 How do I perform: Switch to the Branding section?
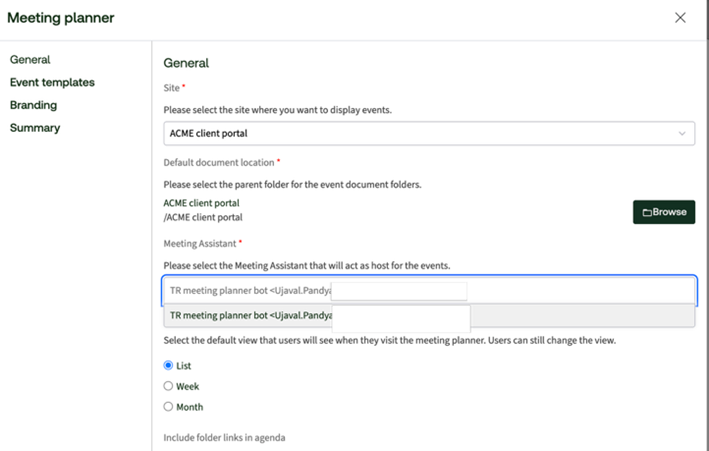coord(33,105)
